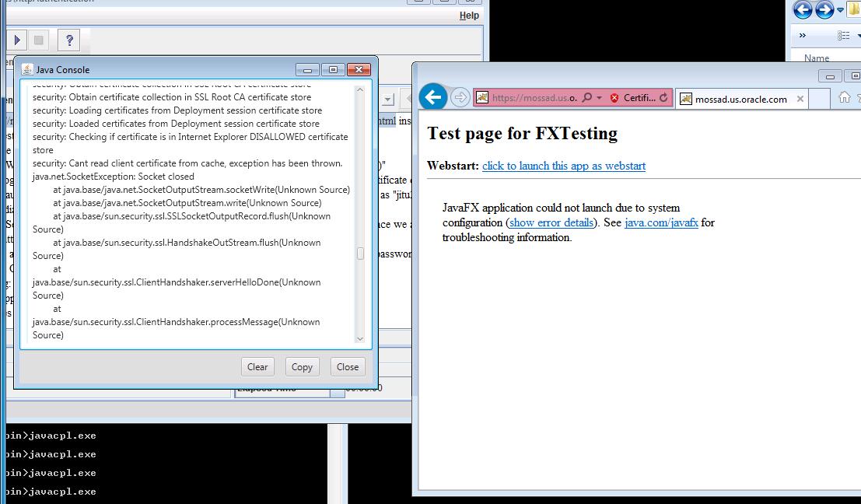Click the browser Home icon
861x504 pixels.
844,97
